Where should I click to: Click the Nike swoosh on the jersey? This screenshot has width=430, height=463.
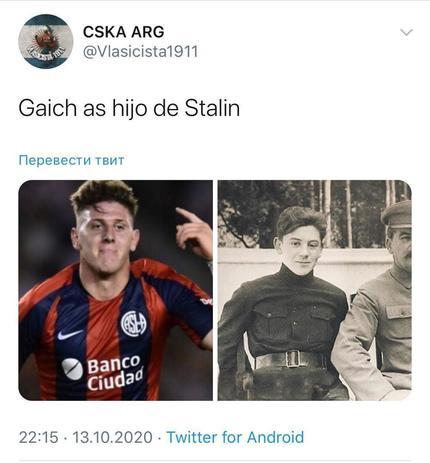click(x=70, y=334)
